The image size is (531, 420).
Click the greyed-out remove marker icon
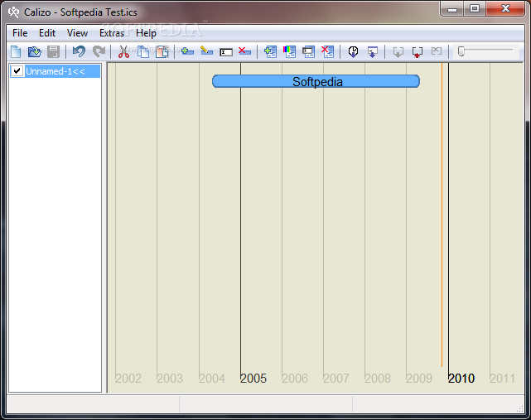[x=437, y=51]
